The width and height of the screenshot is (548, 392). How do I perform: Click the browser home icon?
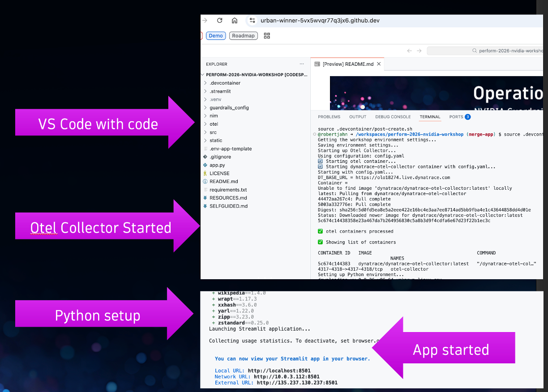pos(235,21)
